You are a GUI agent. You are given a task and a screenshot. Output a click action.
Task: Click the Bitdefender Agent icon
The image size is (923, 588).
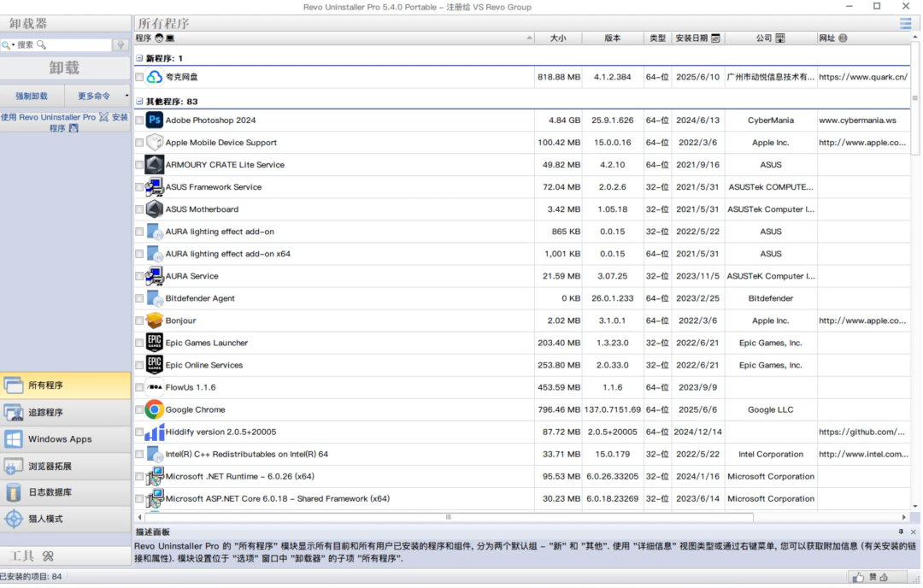pos(154,298)
